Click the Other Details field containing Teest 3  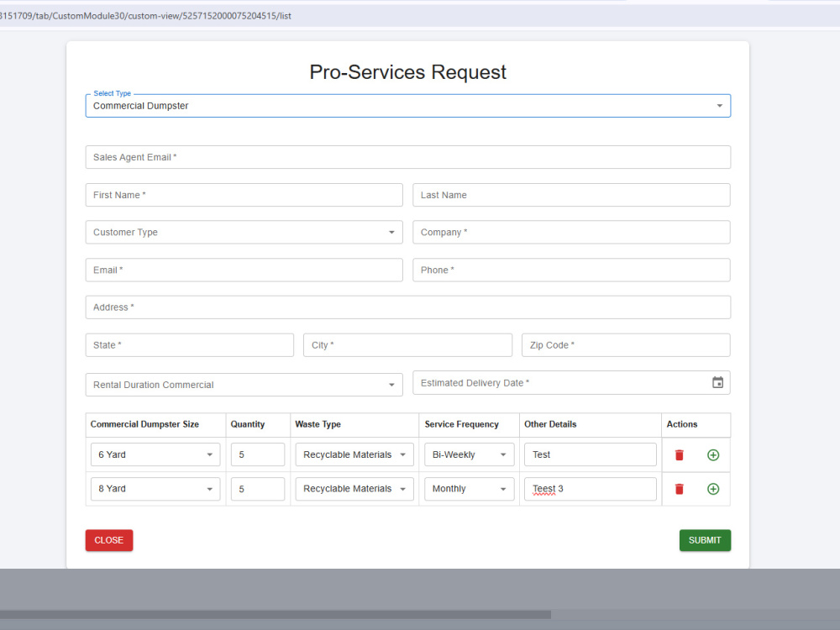(591, 489)
